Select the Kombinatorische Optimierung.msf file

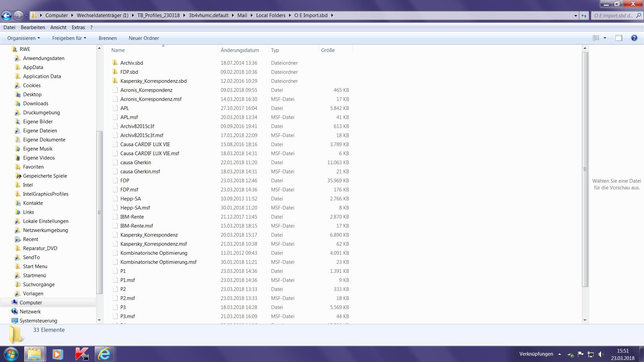click(158, 262)
